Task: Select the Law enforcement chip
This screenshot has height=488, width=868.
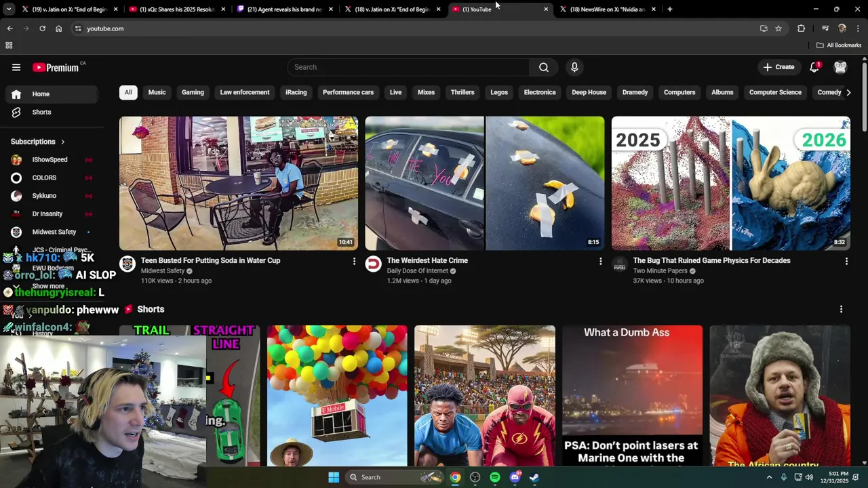Action: (x=245, y=92)
